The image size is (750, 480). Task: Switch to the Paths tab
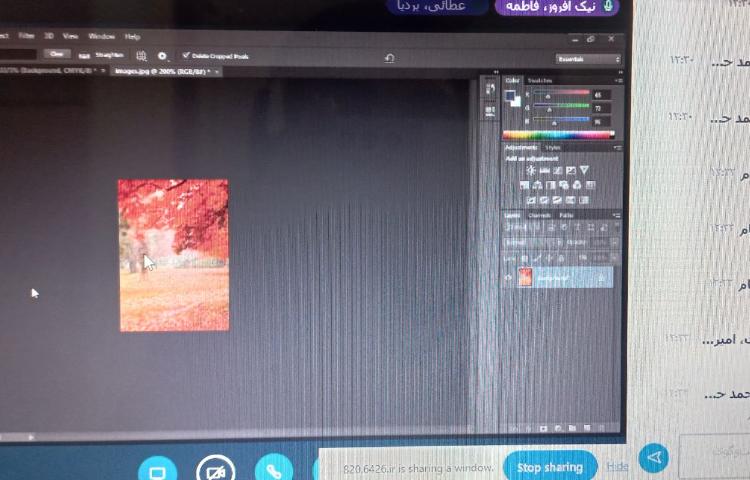tap(566, 216)
